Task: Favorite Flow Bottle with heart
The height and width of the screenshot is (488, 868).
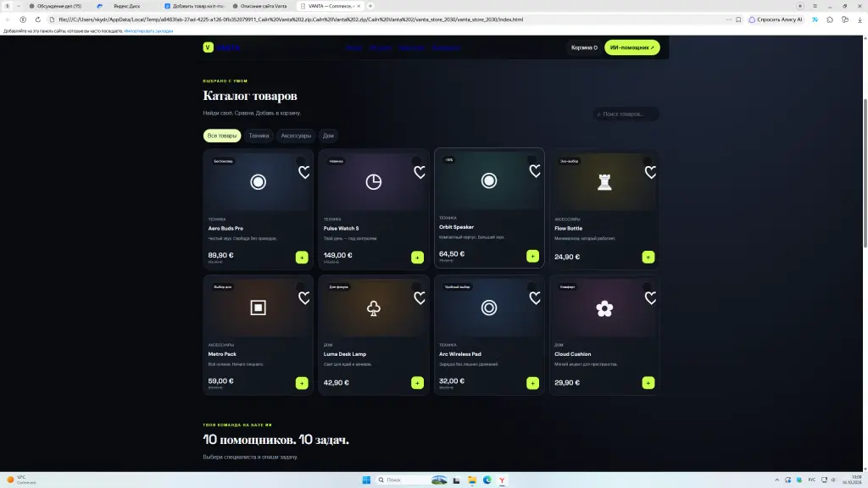Action: pyautogui.click(x=650, y=173)
